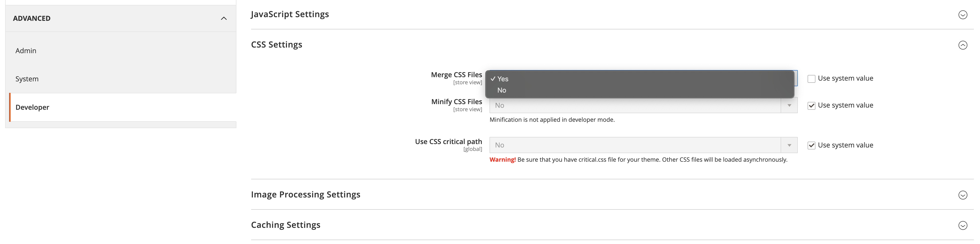Select Yes in the Merge CSS Files dropdown
This screenshot has width=980, height=244.
503,79
